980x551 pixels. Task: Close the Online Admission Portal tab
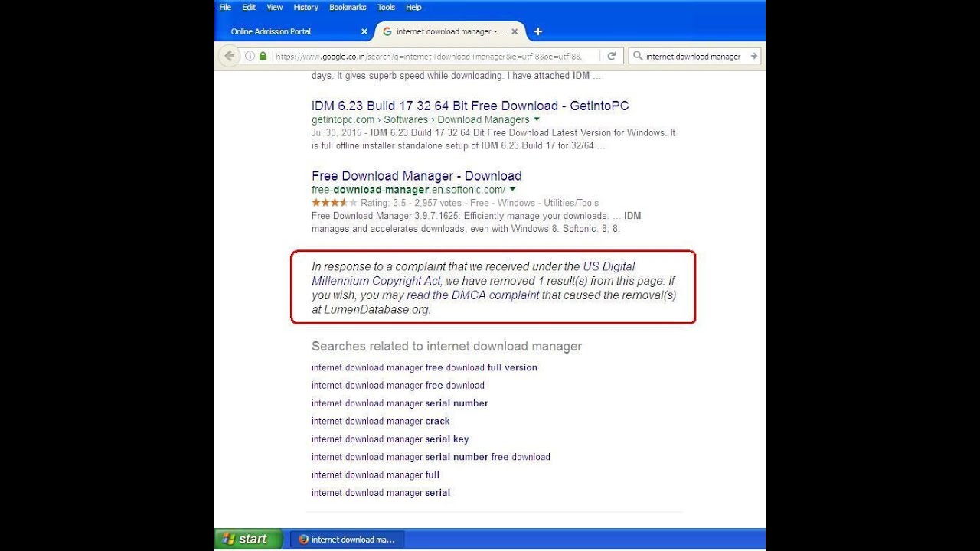point(364,31)
